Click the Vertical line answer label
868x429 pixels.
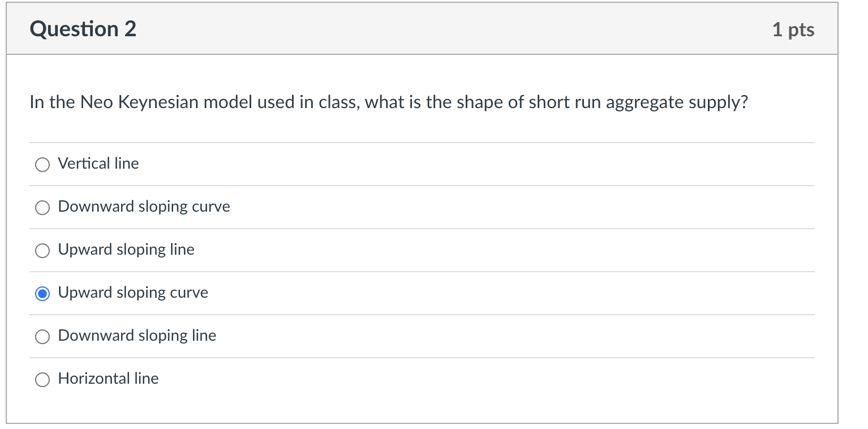click(97, 164)
